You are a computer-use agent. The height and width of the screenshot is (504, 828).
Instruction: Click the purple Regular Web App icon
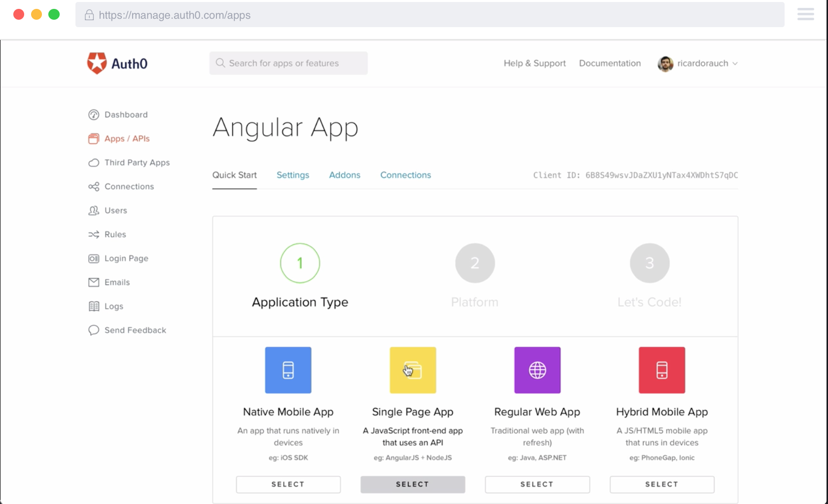pyautogui.click(x=538, y=370)
